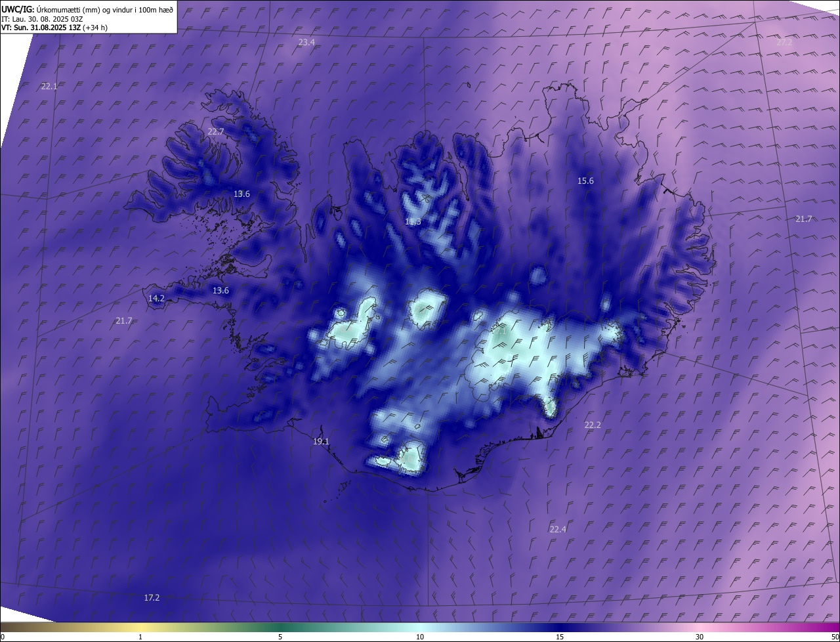Click the color scale tick label 1
Screen dimensions: 840x642
click(x=140, y=637)
